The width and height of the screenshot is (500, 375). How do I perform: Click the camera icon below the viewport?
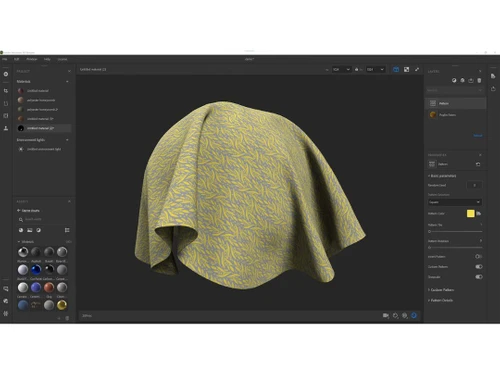click(386, 315)
